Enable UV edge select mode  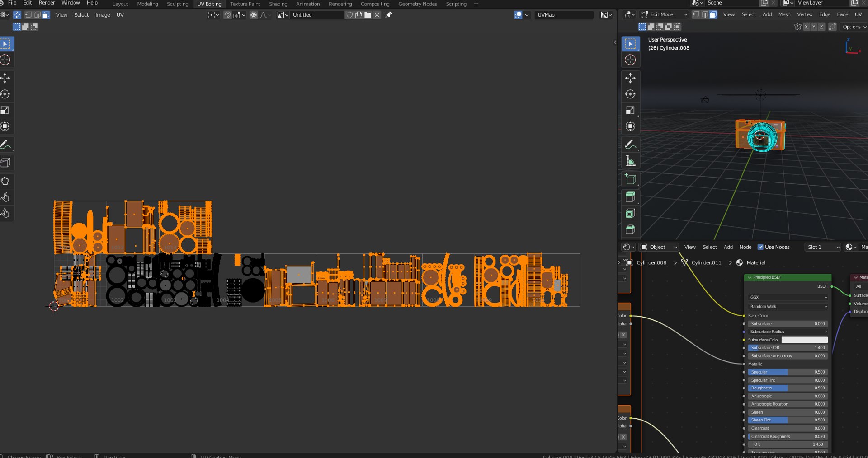coord(37,15)
